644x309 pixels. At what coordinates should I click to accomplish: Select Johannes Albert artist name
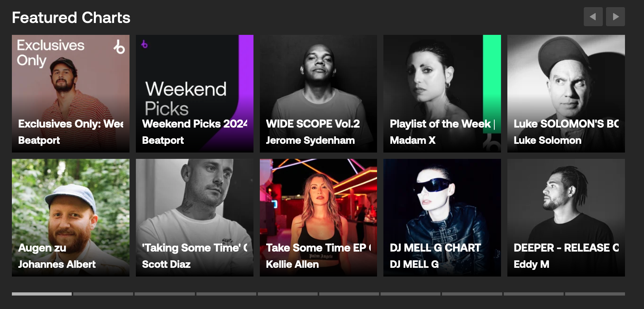[x=57, y=264]
